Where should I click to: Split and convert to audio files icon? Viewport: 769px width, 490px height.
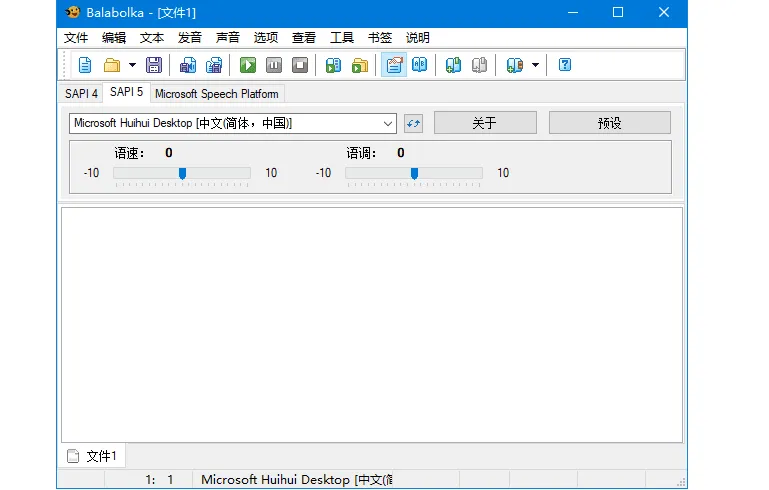(214, 65)
